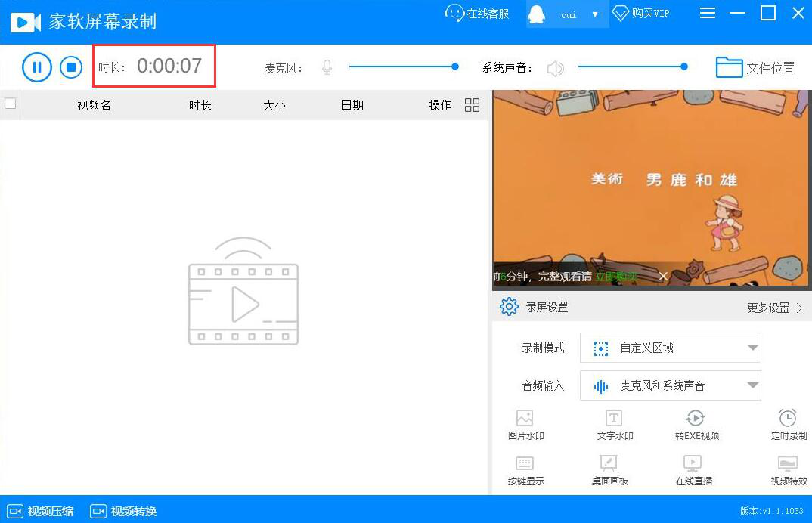Stop the screen recording
This screenshot has height=523, width=812.
click(71, 67)
